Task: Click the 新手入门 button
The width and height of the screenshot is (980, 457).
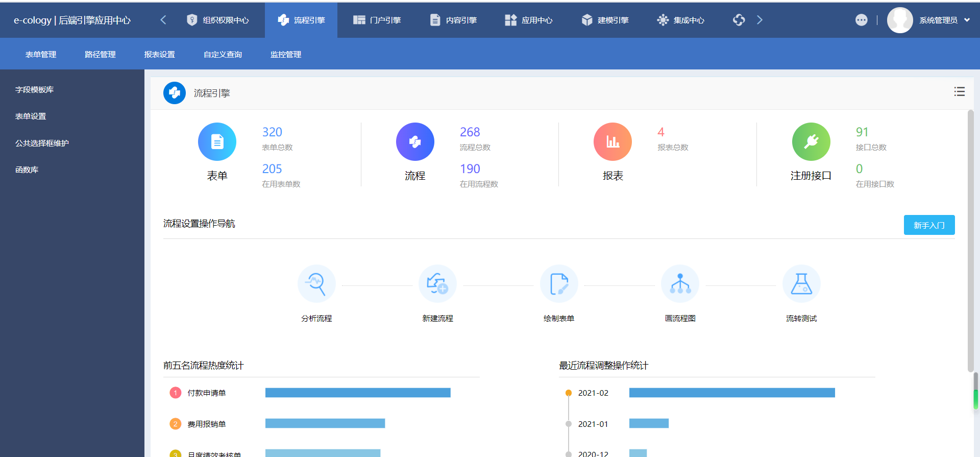Action: point(929,225)
